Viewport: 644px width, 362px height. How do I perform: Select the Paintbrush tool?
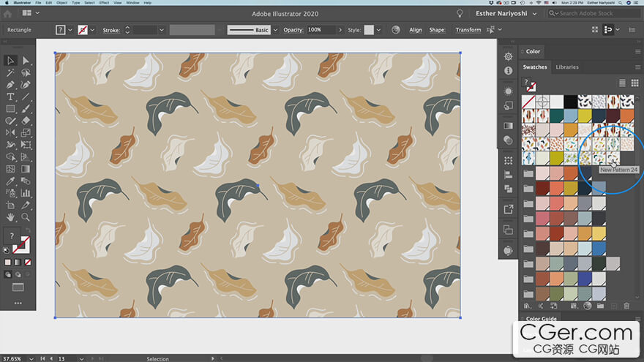coord(26,109)
